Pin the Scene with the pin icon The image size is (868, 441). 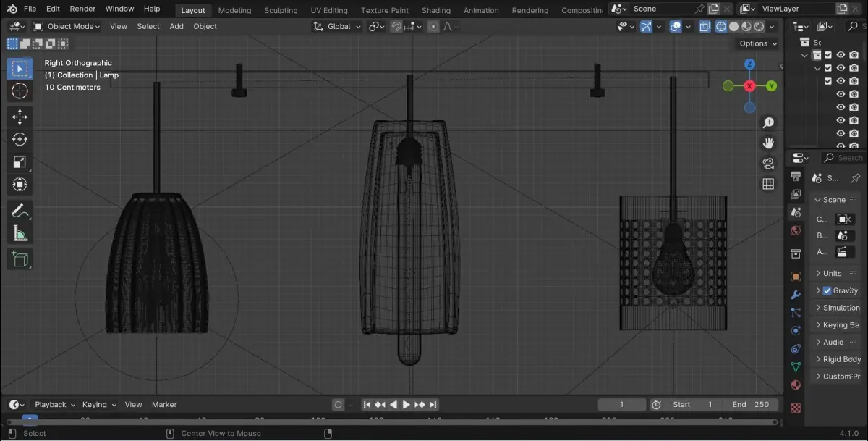click(x=699, y=9)
